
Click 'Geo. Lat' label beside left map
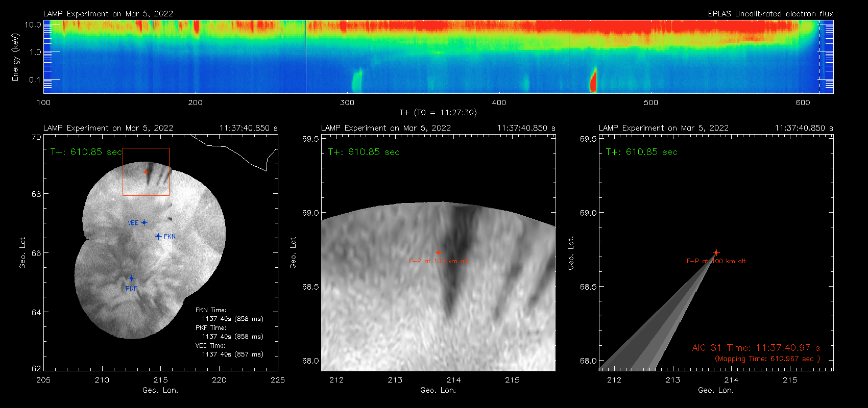point(22,253)
